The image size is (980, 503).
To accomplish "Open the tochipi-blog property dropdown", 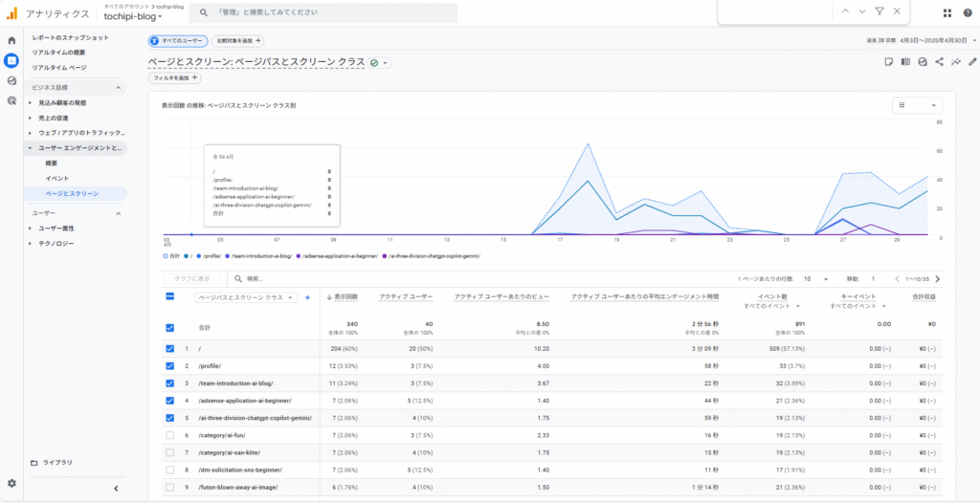I will click(133, 17).
